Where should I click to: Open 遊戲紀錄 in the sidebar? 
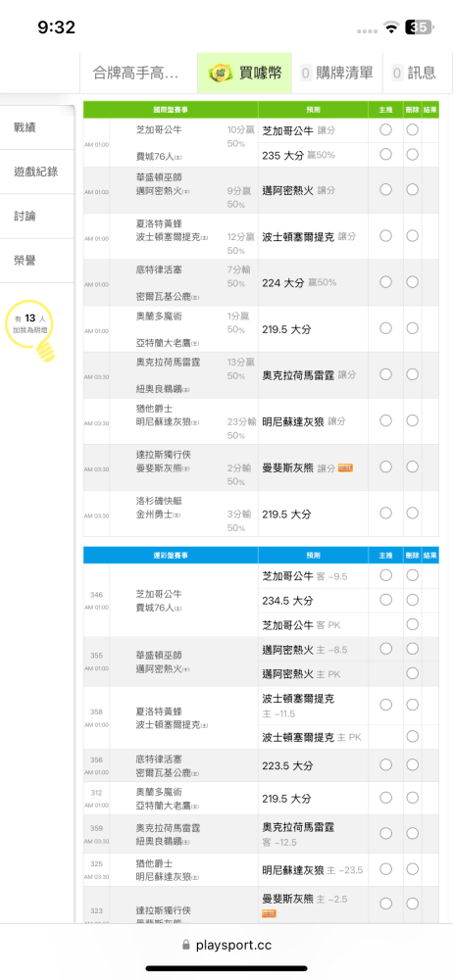[37, 171]
